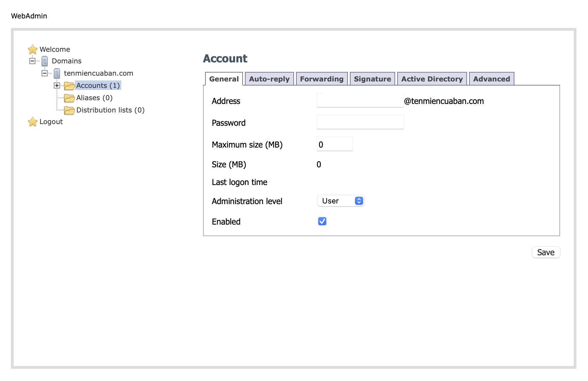
Task: Click the Account heading
Action: (225, 59)
